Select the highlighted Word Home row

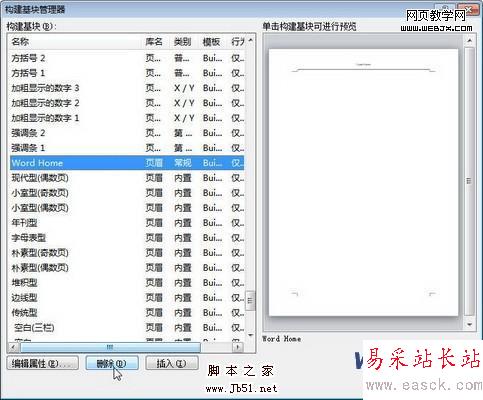[127, 163]
